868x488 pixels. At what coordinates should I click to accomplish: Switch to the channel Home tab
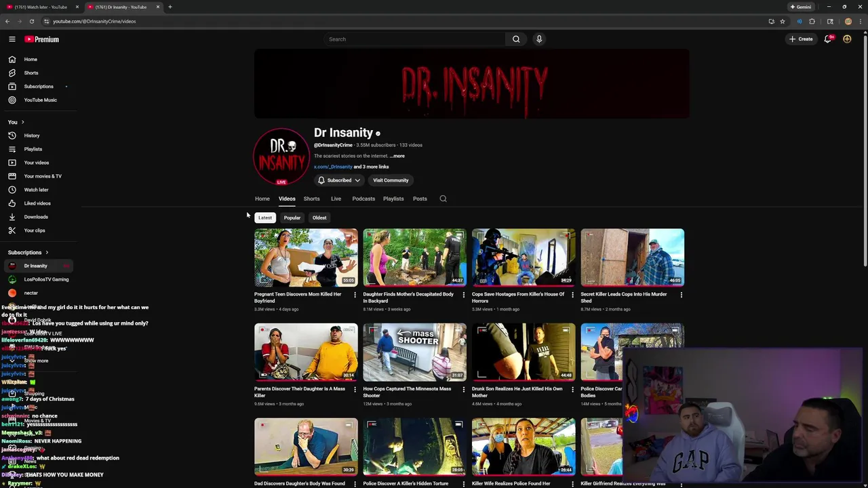click(x=262, y=199)
